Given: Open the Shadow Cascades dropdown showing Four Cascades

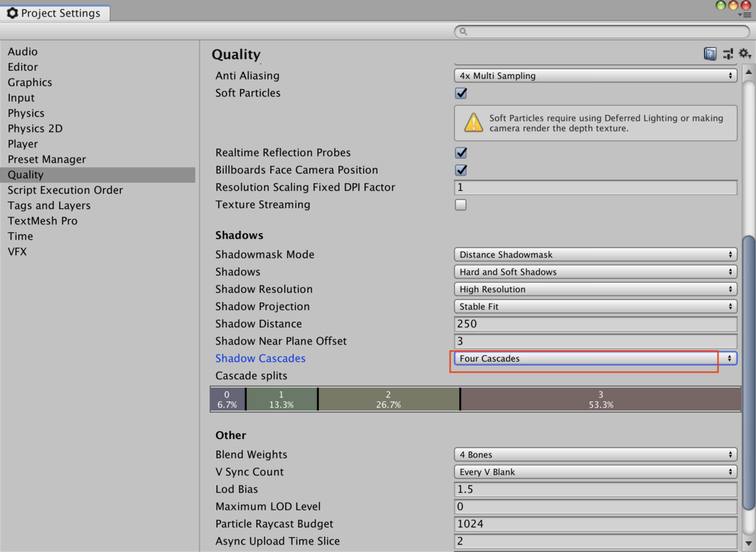Looking at the screenshot, I should coord(585,358).
